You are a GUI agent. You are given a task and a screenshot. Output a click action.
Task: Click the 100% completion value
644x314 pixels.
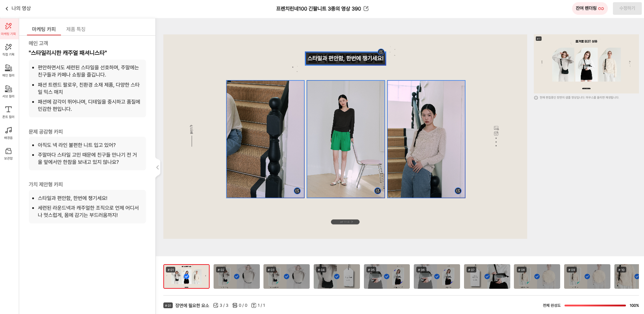(634, 305)
